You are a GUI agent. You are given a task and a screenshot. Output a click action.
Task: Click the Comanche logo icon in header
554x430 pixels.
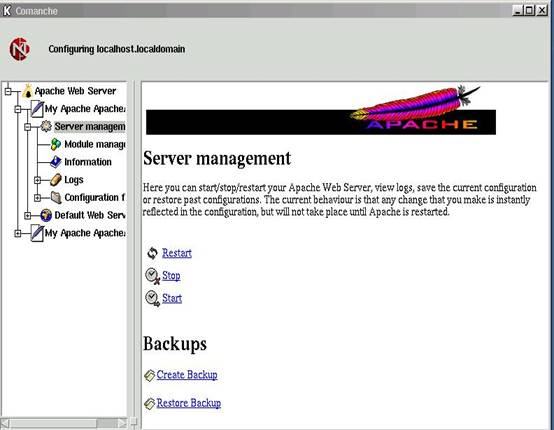coord(19,49)
